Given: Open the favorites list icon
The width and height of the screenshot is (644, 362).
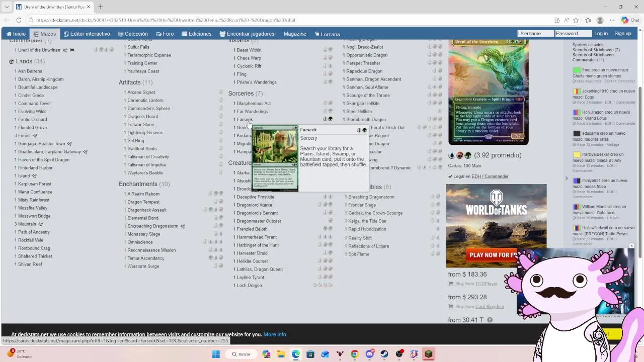Looking at the screenshot, I should [588, 20].
